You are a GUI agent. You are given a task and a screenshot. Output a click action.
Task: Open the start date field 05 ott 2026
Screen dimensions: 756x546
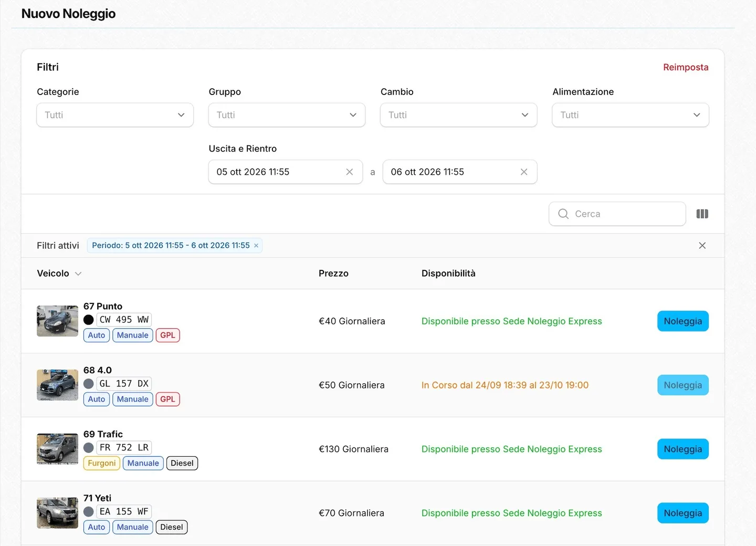coord(286,172)
